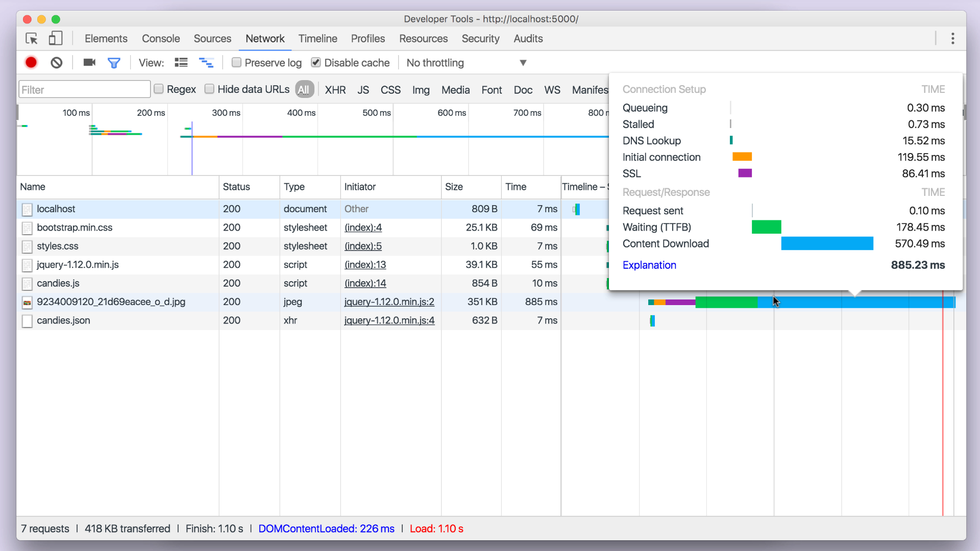Open the Profiles tab

[368, 39]
